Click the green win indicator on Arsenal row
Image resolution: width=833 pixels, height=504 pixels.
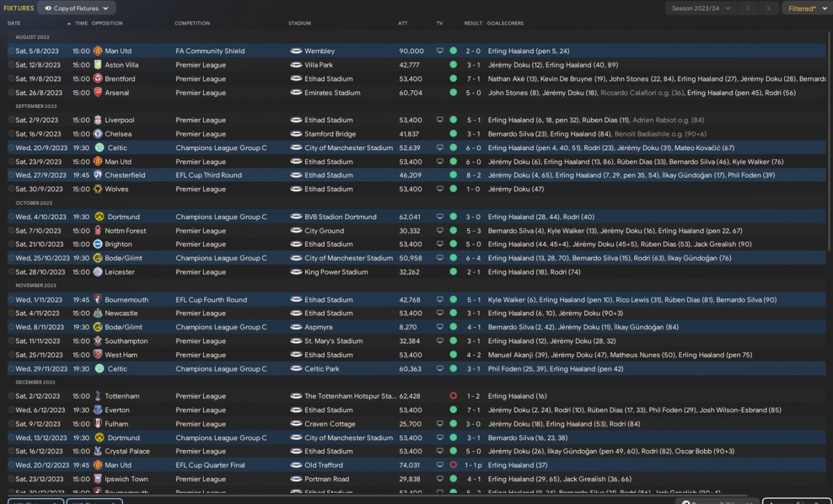coord(453,93)
